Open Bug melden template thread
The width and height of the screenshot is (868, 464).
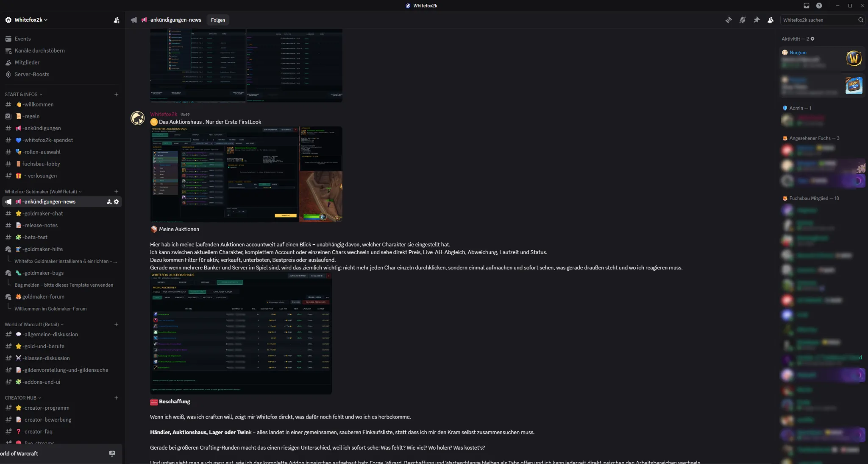pos(64,285)
